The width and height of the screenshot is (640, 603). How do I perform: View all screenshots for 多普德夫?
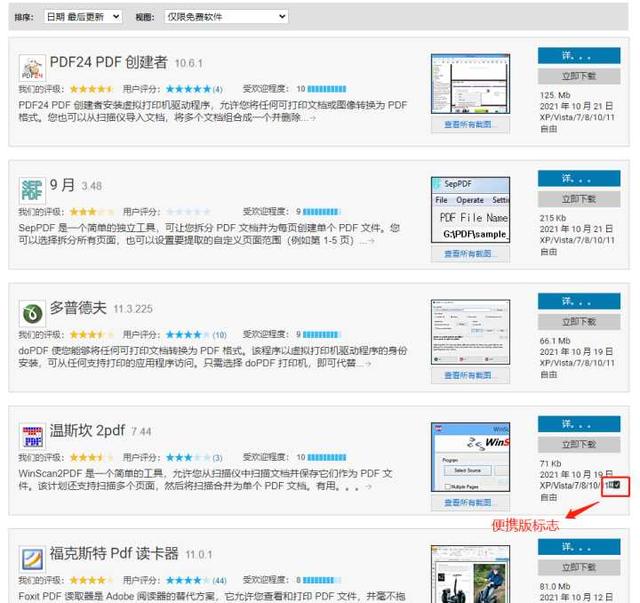(x=471, y=376)
